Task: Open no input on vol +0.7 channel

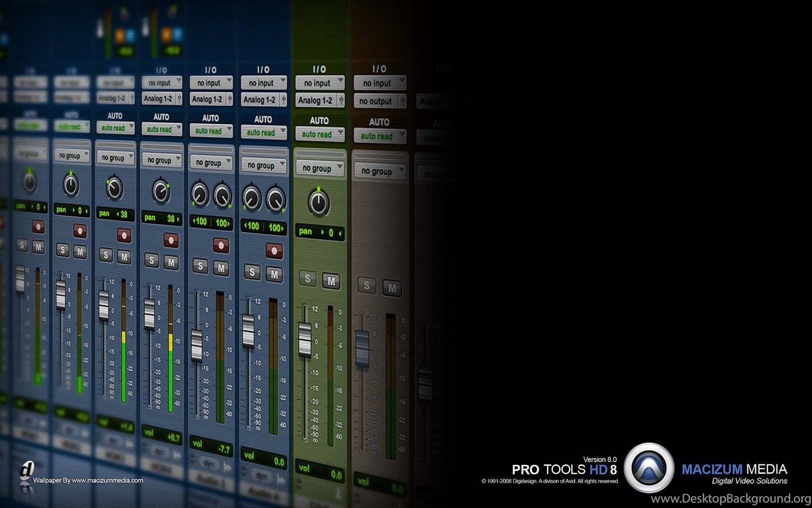Action: tap(162, 83)
